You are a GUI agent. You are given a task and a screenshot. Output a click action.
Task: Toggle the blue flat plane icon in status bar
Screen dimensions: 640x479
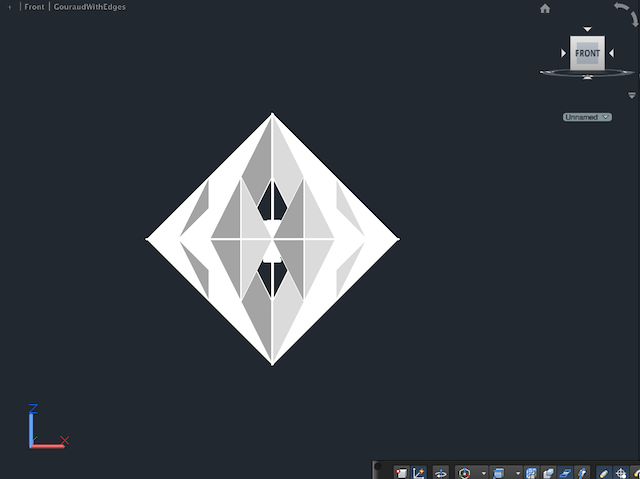point(565,473)
